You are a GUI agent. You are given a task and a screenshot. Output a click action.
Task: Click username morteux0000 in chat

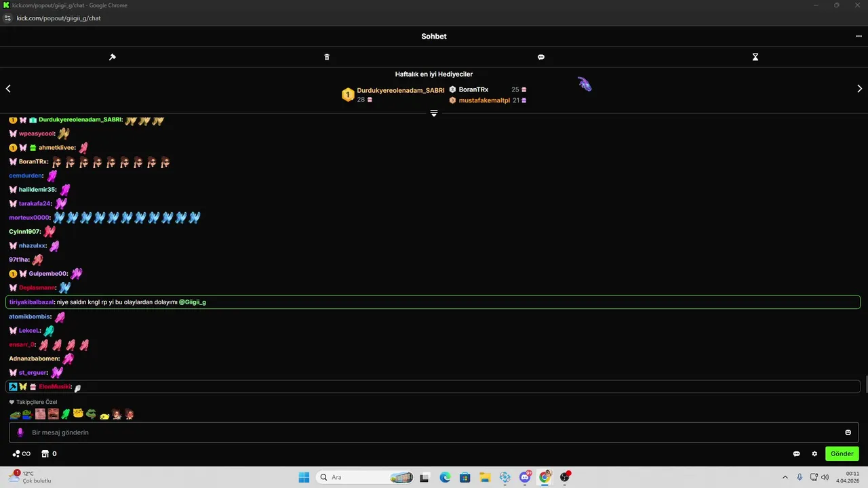[29, 218]
